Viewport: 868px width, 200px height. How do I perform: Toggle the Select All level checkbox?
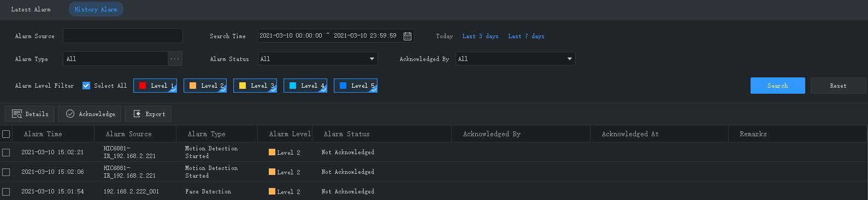coord(86,86)
